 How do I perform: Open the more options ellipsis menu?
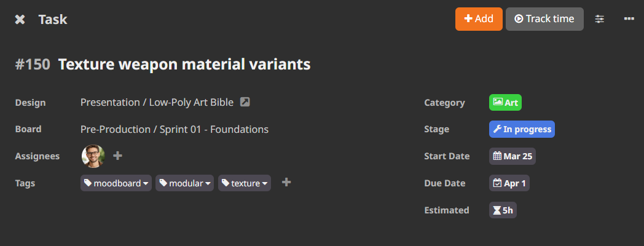click(629, 19)
